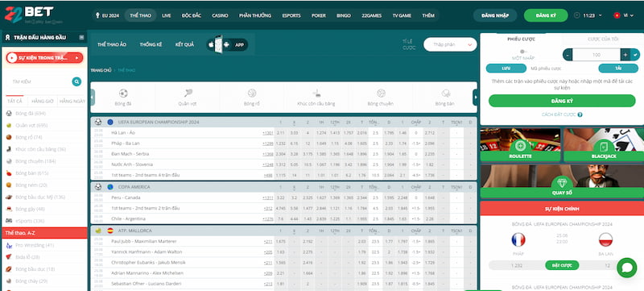Decrease stake with the minus button

pos(568,55)
